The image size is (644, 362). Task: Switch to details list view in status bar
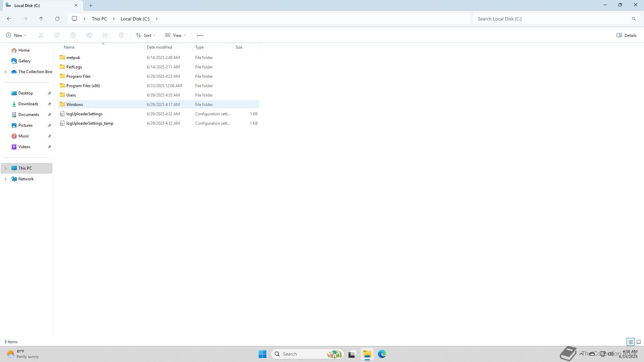[x=631, y=342]
